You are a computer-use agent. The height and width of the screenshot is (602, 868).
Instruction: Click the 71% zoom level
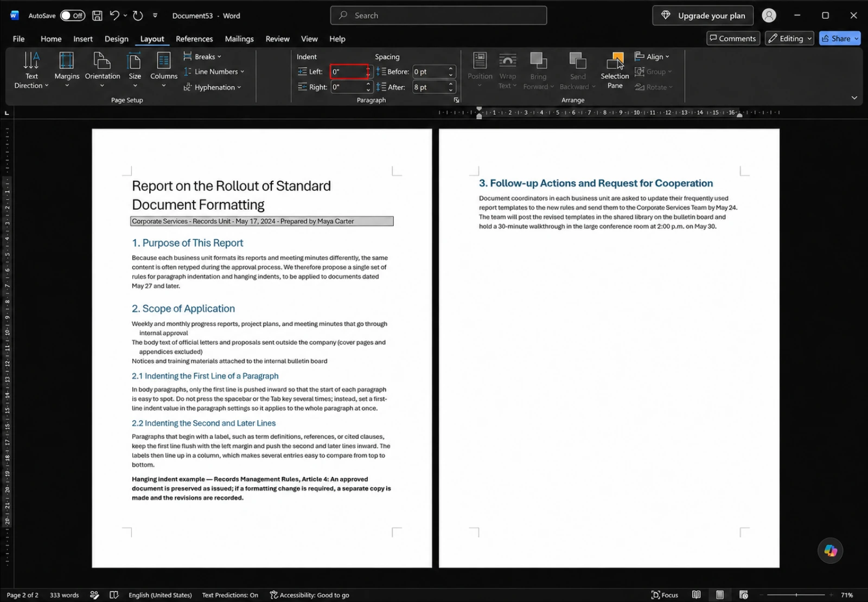[846, 595]
